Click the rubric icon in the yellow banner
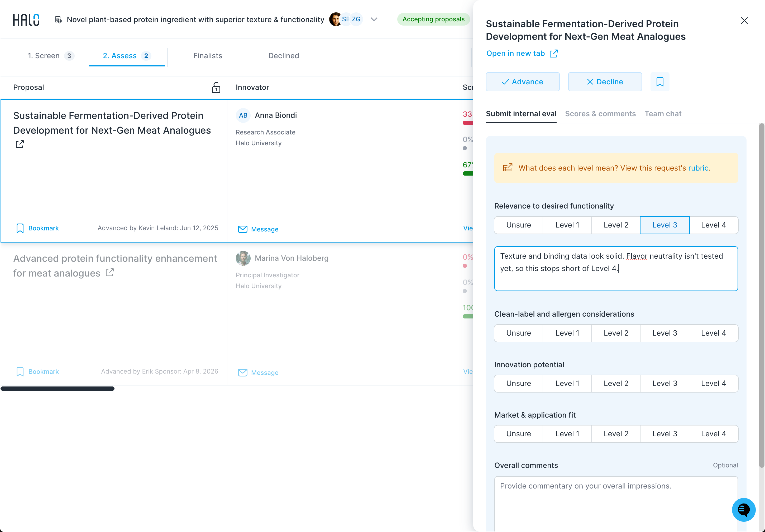Viewport: 765px width, 532px height. point(508,168)
